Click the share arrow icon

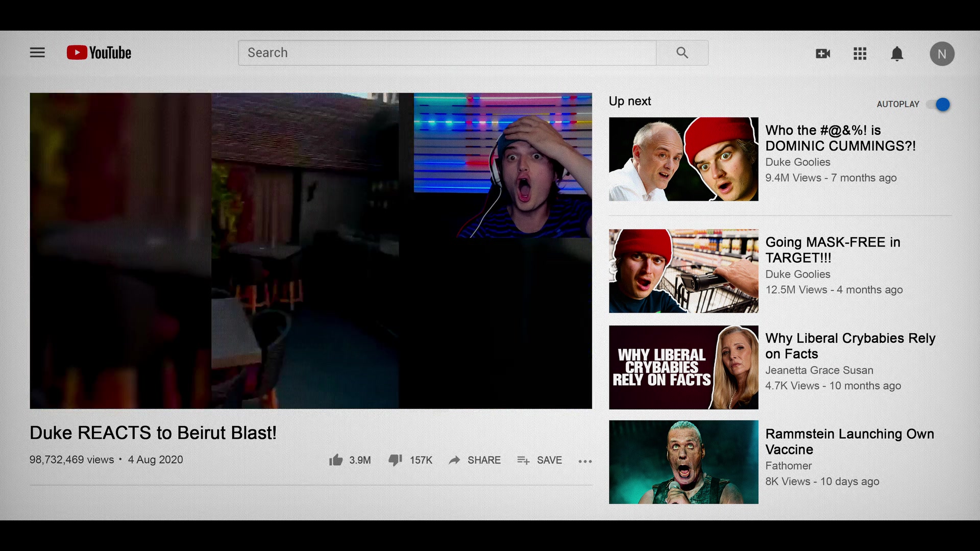[454, 460]
